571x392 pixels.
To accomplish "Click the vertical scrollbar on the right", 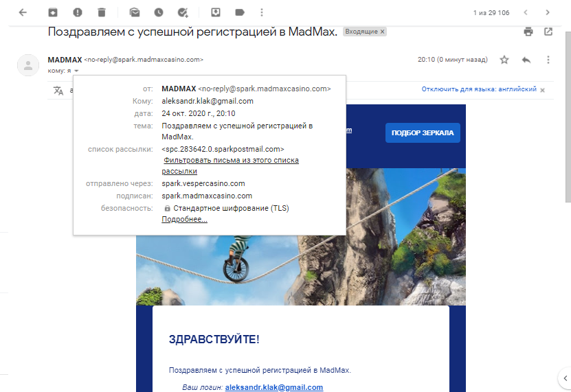I will click(x=568, y=117).
